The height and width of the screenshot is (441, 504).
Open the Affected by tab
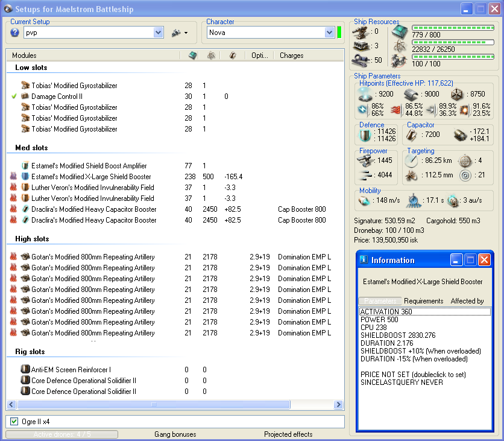(467, 301)
